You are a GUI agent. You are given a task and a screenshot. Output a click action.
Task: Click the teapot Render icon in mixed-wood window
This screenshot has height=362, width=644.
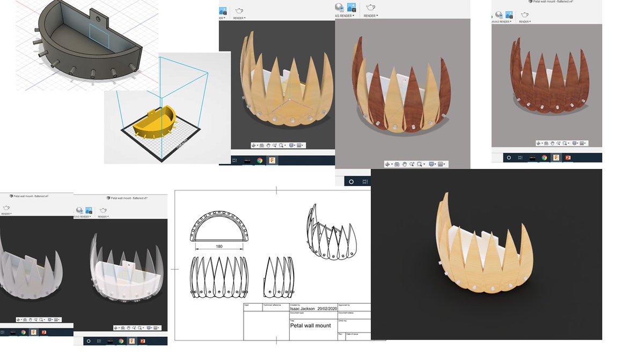(x=371, y=7)
